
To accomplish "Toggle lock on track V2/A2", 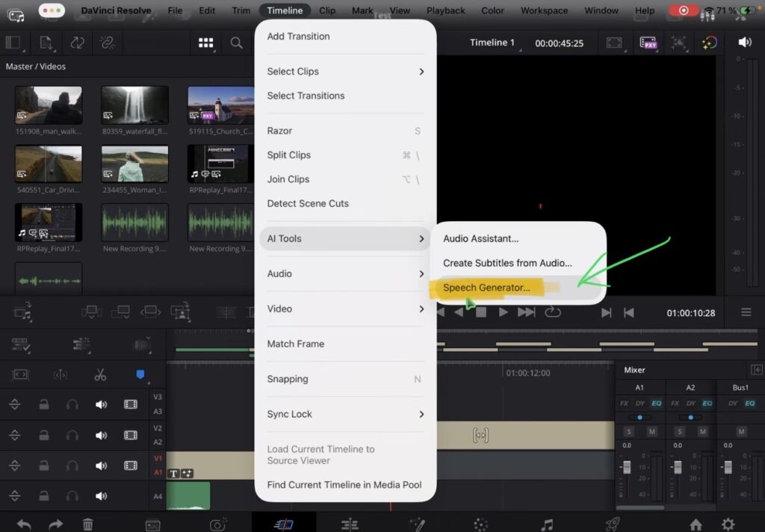I will point(44,435).
